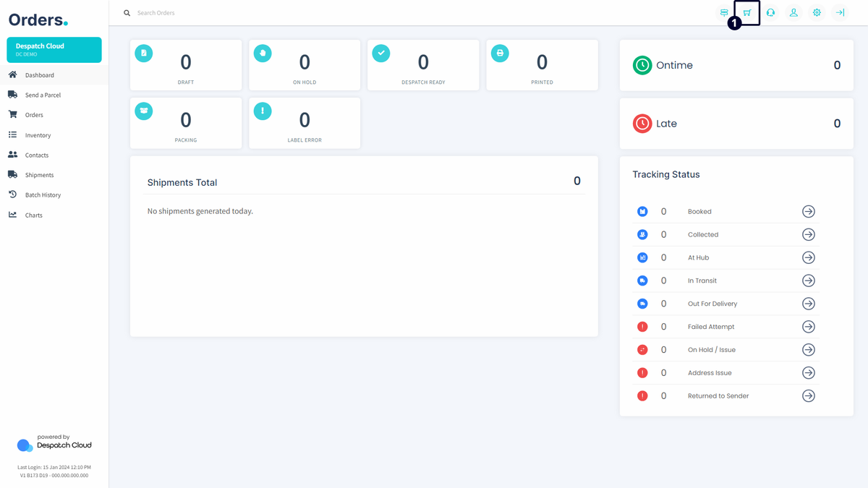This screenshot has height=488, width=868.
Task: Click the arrow icon next to In Transit
Action: [x=808, y=281]
